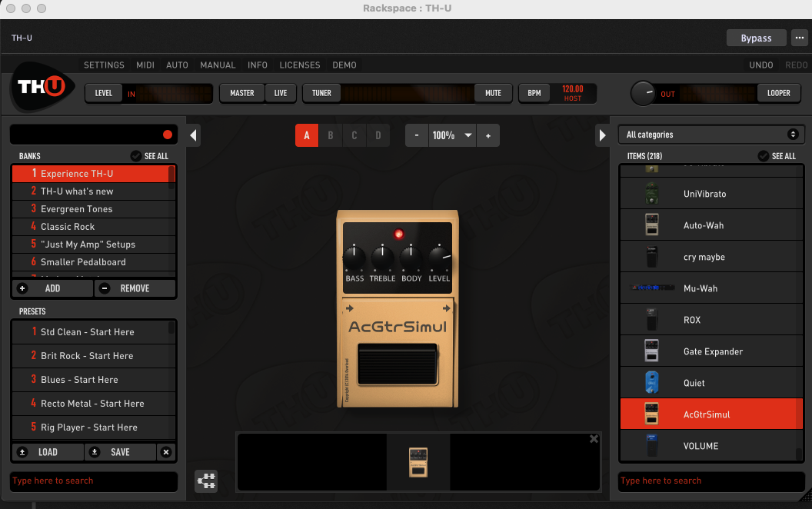Switch to sound variation A
Screen dimensions: 812x509
[307, 135]
